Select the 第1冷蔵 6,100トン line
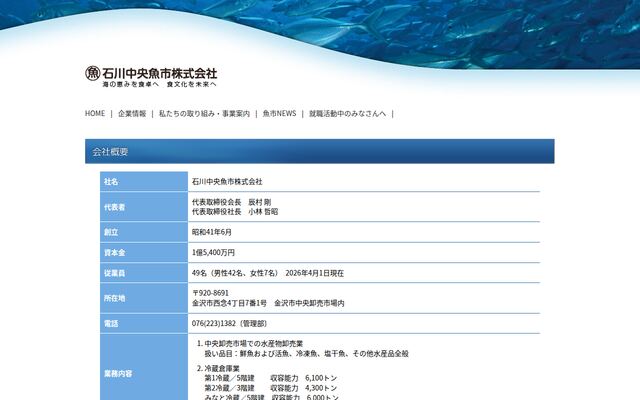Image resolution: width=640 pixels, height=400 pixels. tap(271, 378)
